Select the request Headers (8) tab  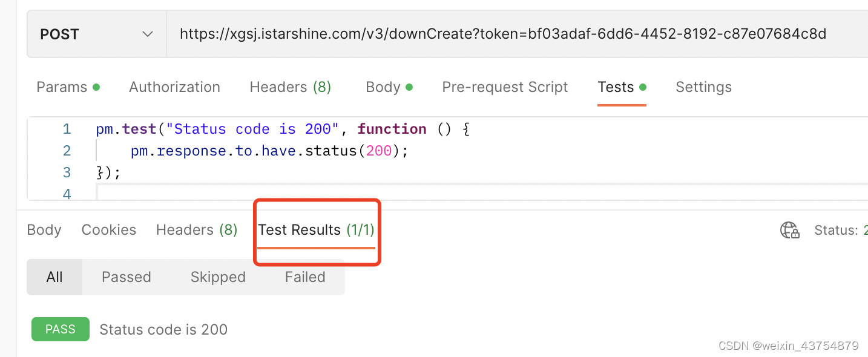[x=290, y=87]
